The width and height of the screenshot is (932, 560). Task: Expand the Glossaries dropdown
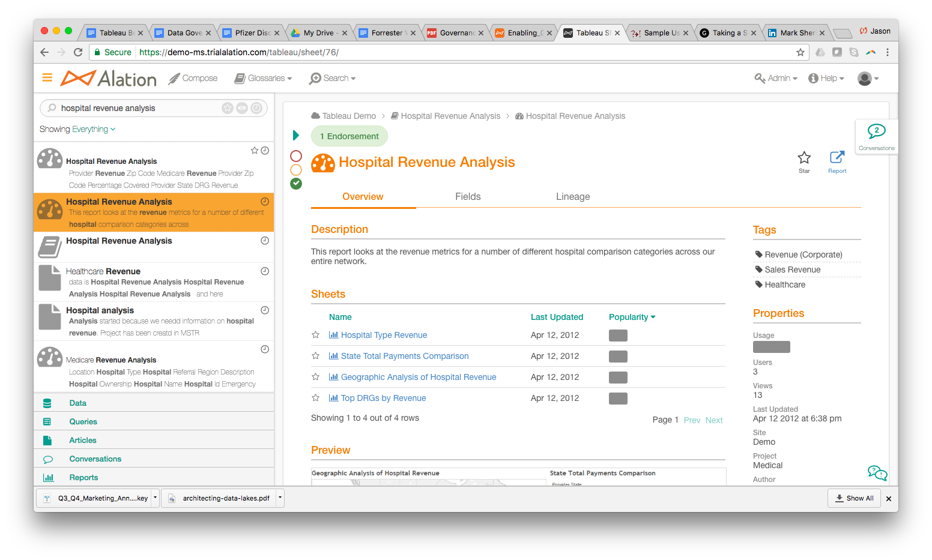pos(263,78)
